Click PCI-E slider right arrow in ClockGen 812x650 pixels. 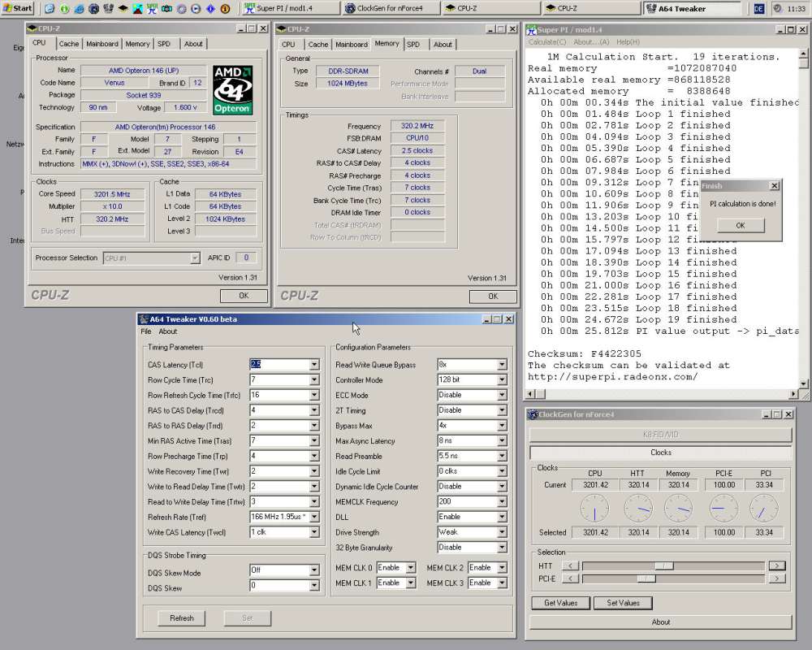(777, 578)
